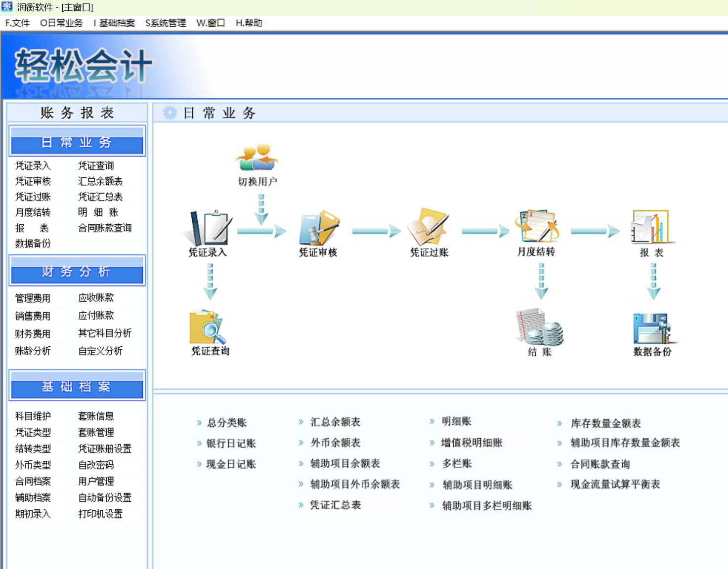This screenshot has height=569, width=728.
Task: Click the 结账 coins icon
Action: click(x=539, y=327)
